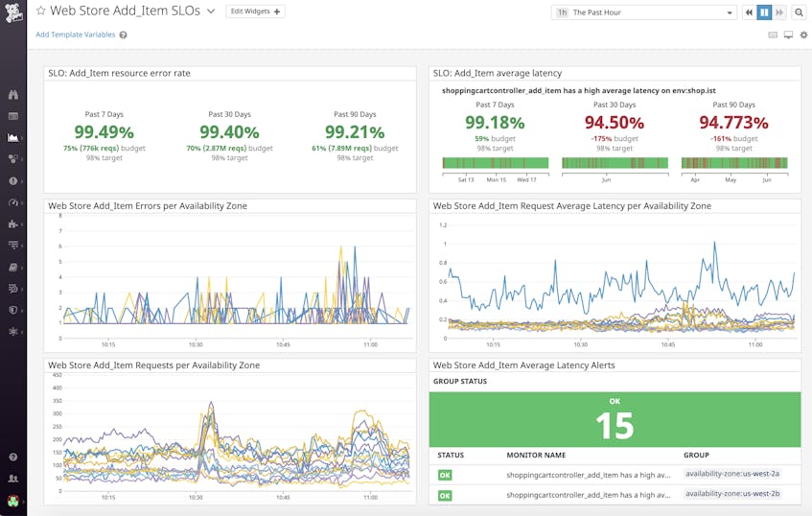Open Logs from the sidebar log icon
812x516 pixels.
pyautogui.click(x=13, y=288)
